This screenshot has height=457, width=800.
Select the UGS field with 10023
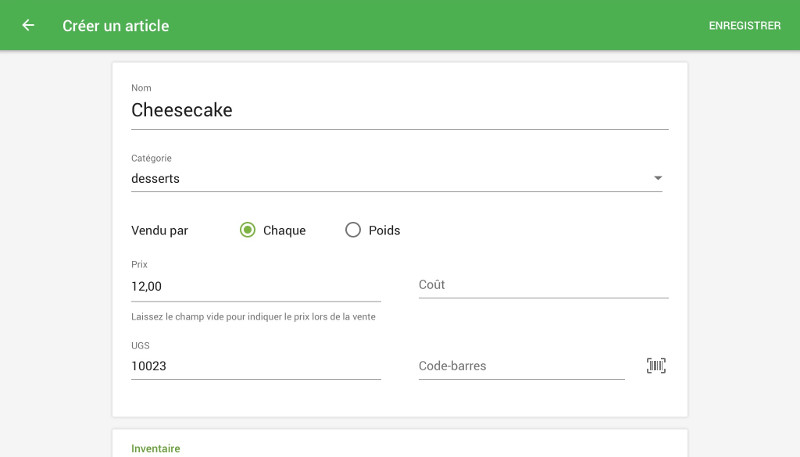255,366
